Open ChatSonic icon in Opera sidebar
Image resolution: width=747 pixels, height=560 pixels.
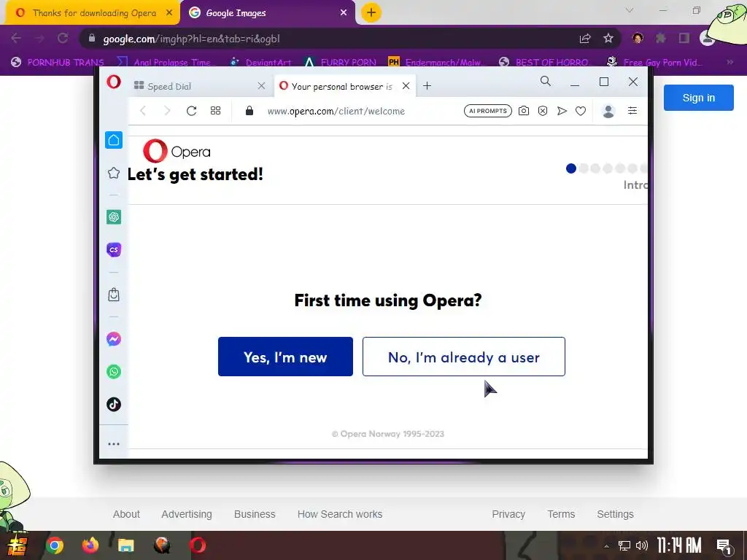[113, 249]
